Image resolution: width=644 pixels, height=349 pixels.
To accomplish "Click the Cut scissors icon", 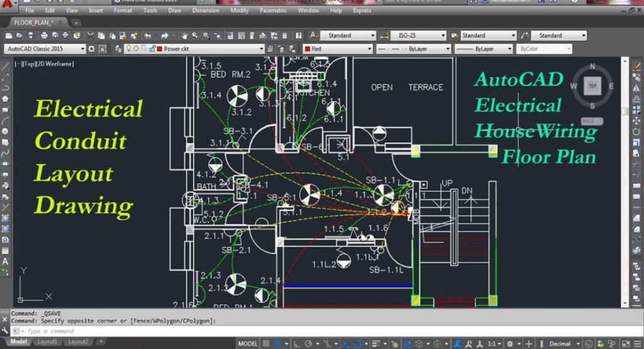I will [x=91, y=36].
